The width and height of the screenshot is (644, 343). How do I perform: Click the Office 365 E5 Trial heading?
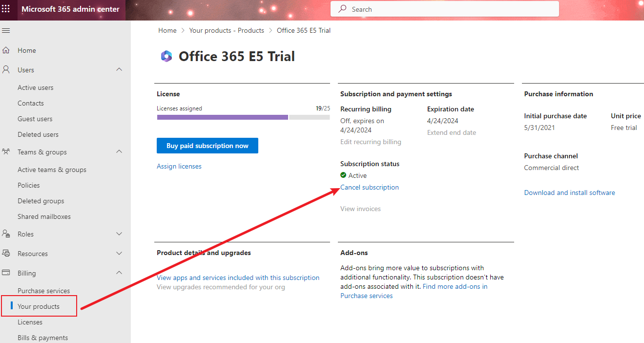pos(237,56)
